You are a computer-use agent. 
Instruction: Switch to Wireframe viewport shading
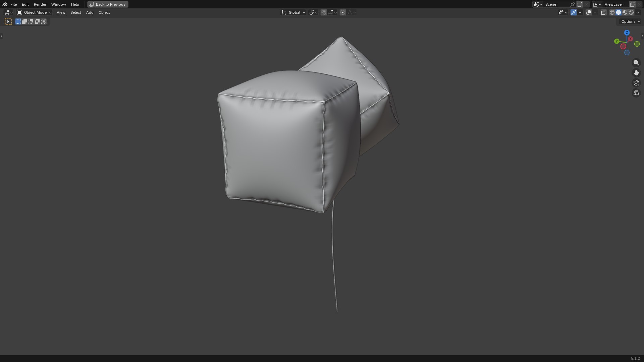[612, 12]
